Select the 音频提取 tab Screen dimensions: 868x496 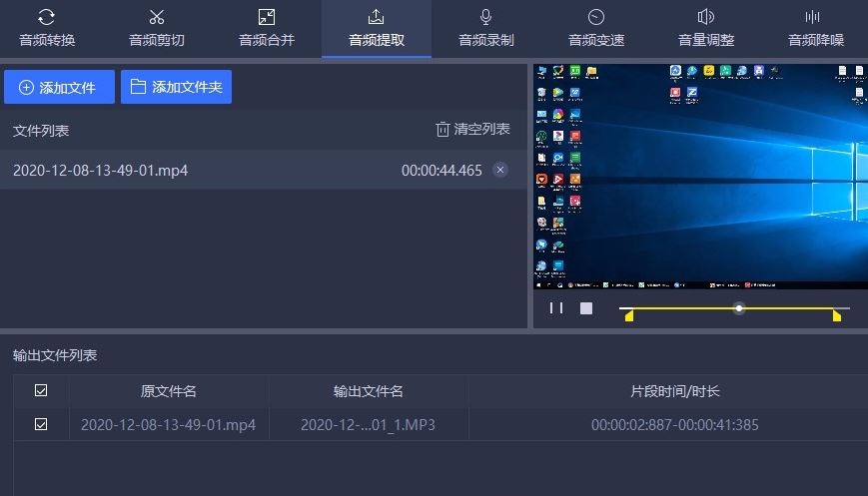click(x=377, y=28)
